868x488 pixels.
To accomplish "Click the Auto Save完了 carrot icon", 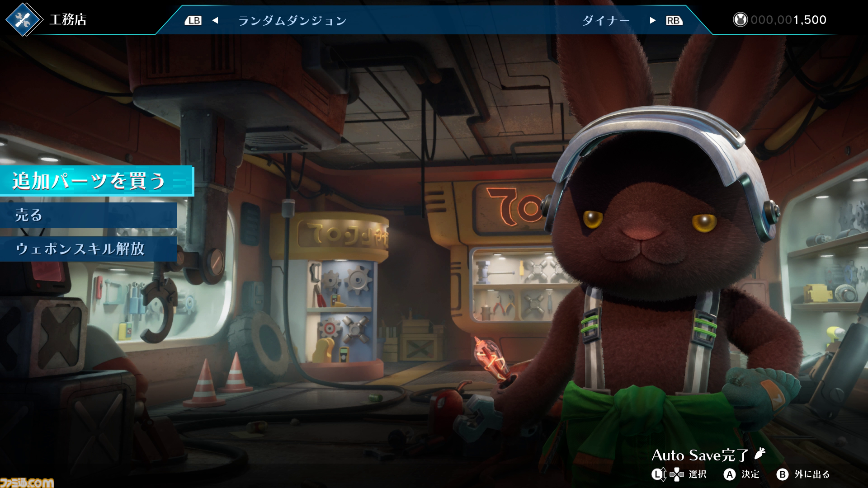I will click(x=760, y=453).
